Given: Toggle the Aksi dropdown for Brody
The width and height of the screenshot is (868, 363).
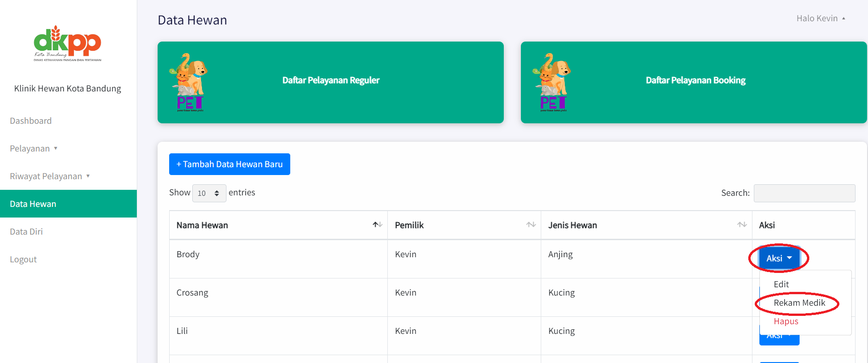Looking at the screenshot, I should tap(779, 258).
